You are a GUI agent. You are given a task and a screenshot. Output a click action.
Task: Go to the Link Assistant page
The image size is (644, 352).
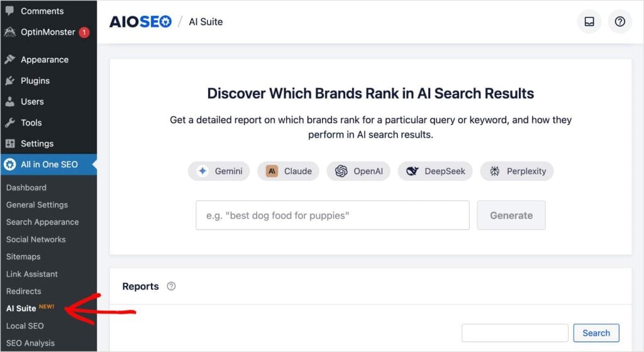31,274
